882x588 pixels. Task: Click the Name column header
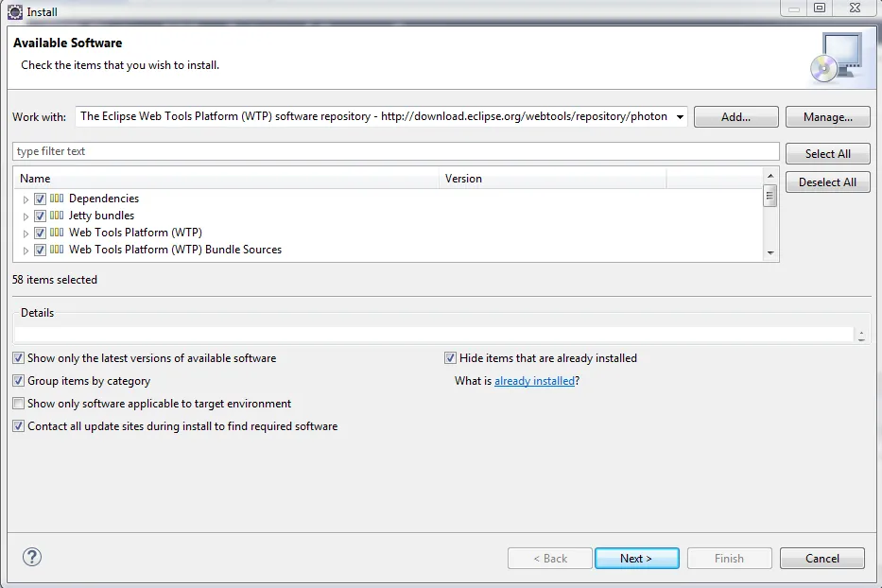pyautogui.click(x=226, y=179)
